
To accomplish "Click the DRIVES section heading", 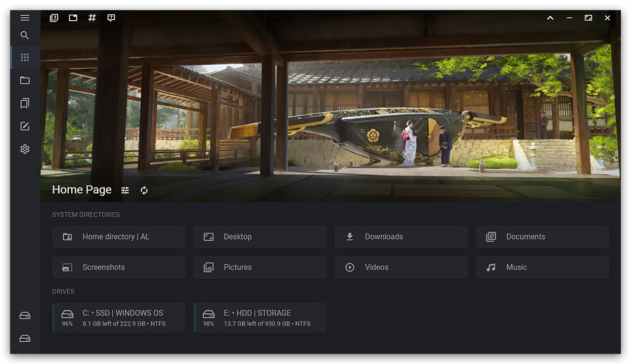I will click(x=63, y=291).
